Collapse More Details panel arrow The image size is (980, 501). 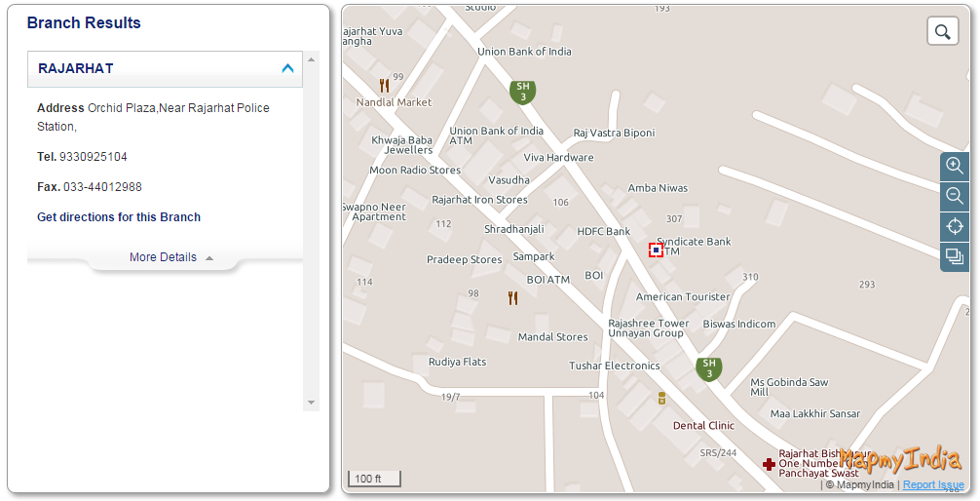point(209,258)
